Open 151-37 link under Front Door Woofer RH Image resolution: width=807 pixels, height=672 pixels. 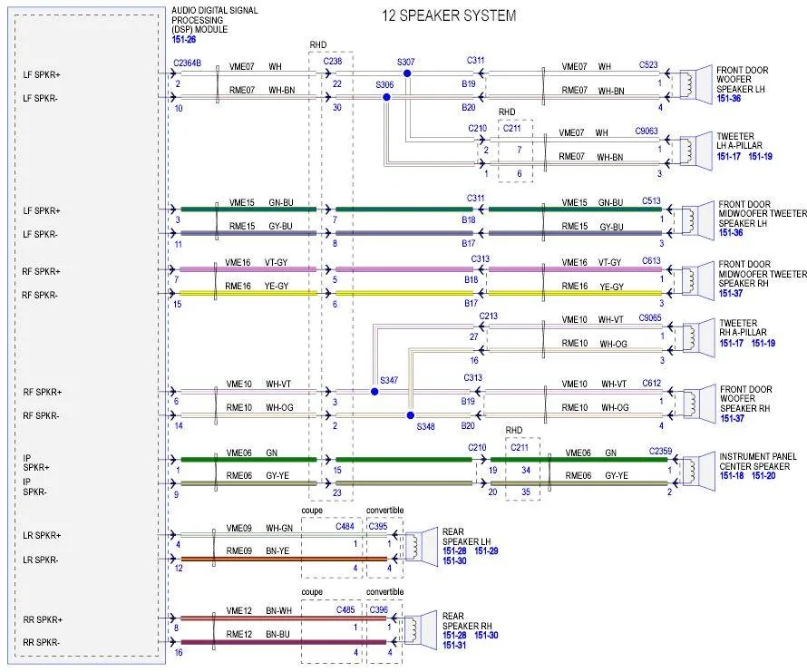coord(733,419)
